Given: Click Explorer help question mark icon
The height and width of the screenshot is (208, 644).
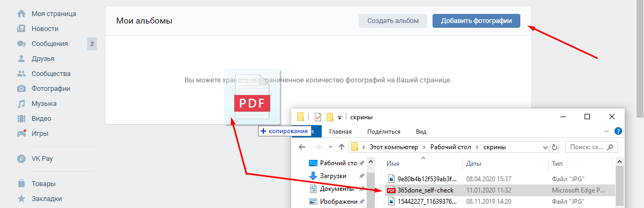Looking at the screenshot, I should pyautogui.click(x=618, y=131).
